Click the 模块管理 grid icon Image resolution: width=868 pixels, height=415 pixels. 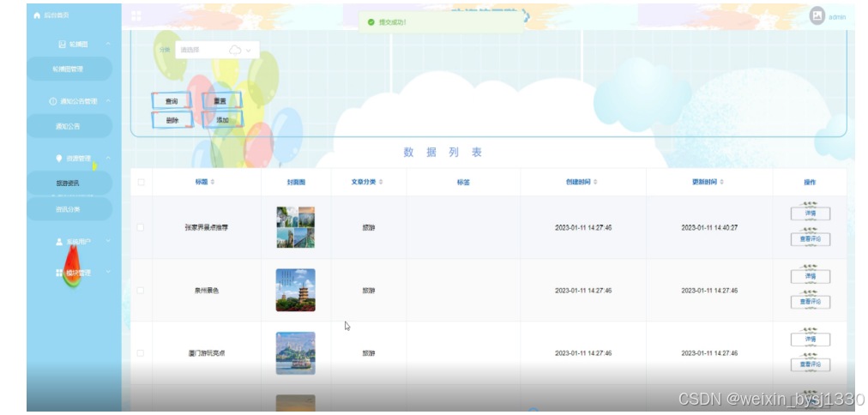tap(59, 273)
